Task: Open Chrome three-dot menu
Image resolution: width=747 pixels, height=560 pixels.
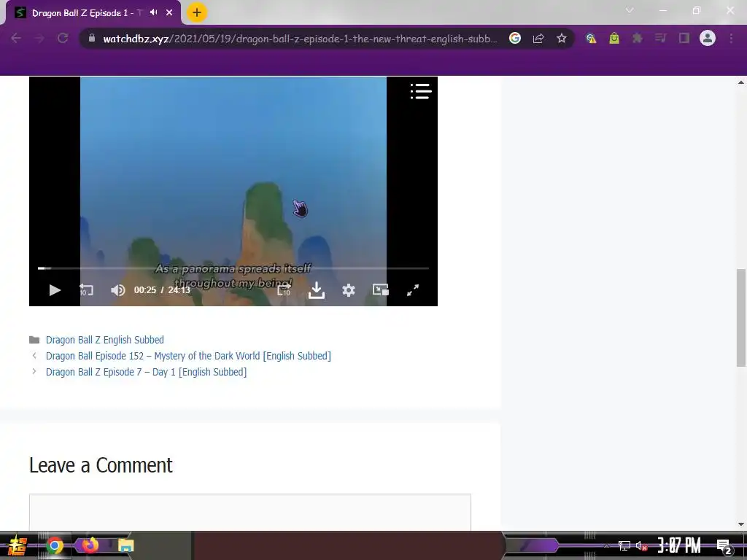Action: 731,38
